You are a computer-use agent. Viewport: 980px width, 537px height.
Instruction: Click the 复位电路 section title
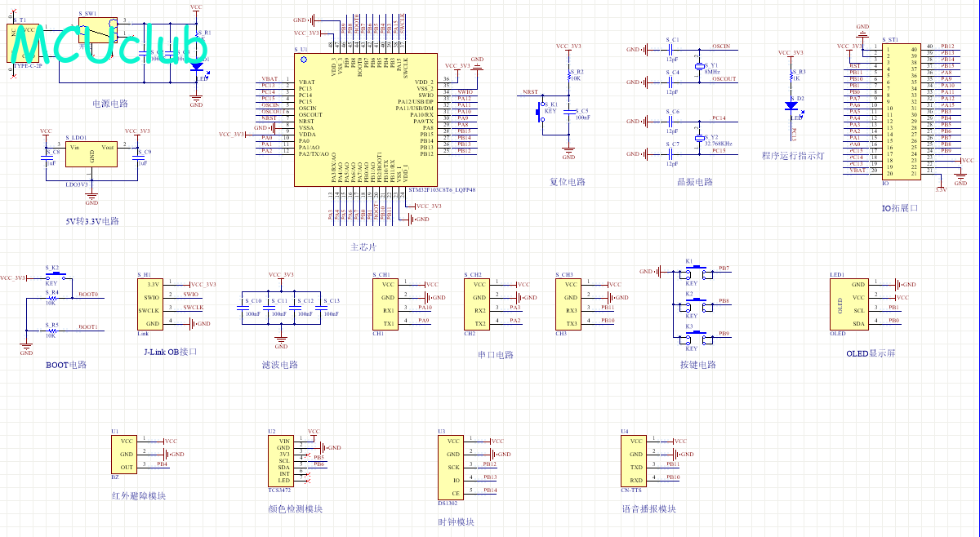(568, 181)
